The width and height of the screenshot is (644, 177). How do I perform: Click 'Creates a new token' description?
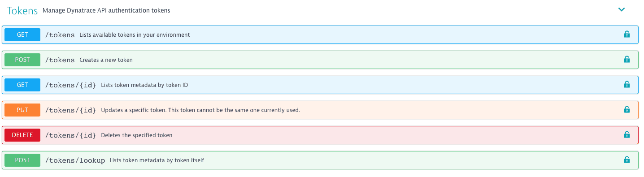pos(106,60)
